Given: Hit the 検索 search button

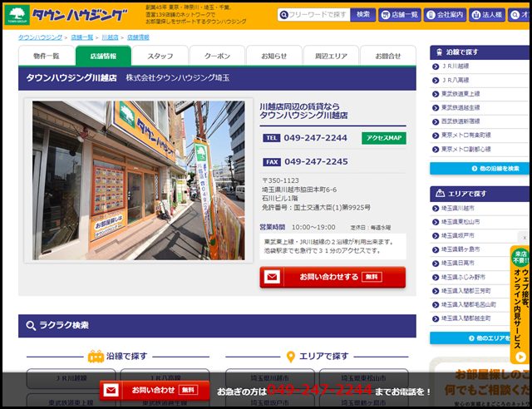Looking at the screenshot, I should click(363, 15).
